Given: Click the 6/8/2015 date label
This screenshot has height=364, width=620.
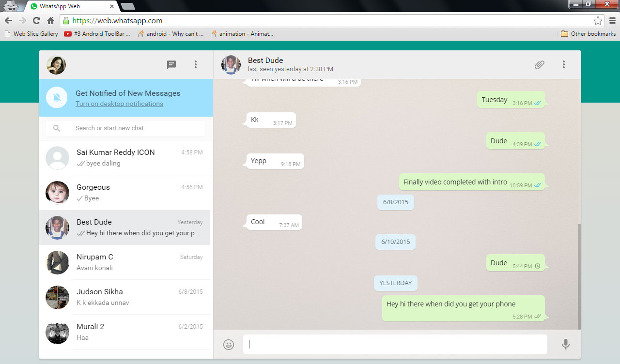Looking at the screenshot, I should coord(396,202).
